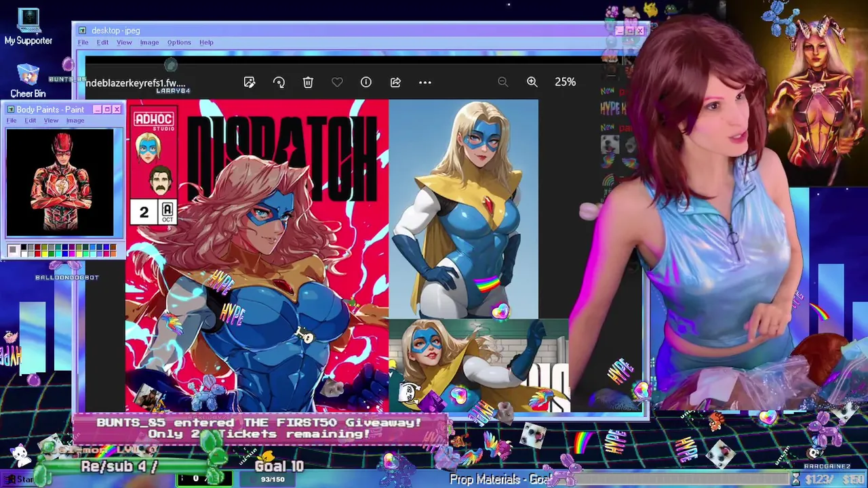868x488 pixels.
Task: Click the edit image icon in photo viewer toolbar
Action: [x=250, y=82]
